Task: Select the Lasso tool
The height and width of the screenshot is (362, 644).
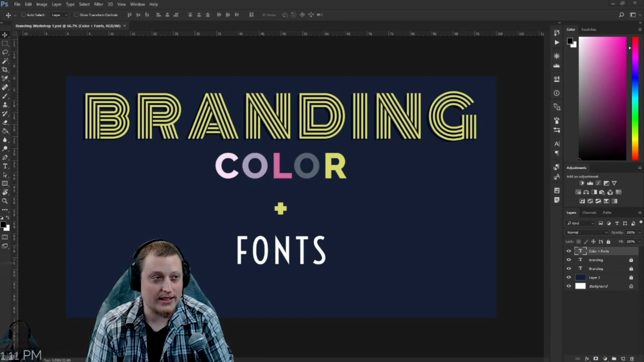Action: tap(5, 52)
